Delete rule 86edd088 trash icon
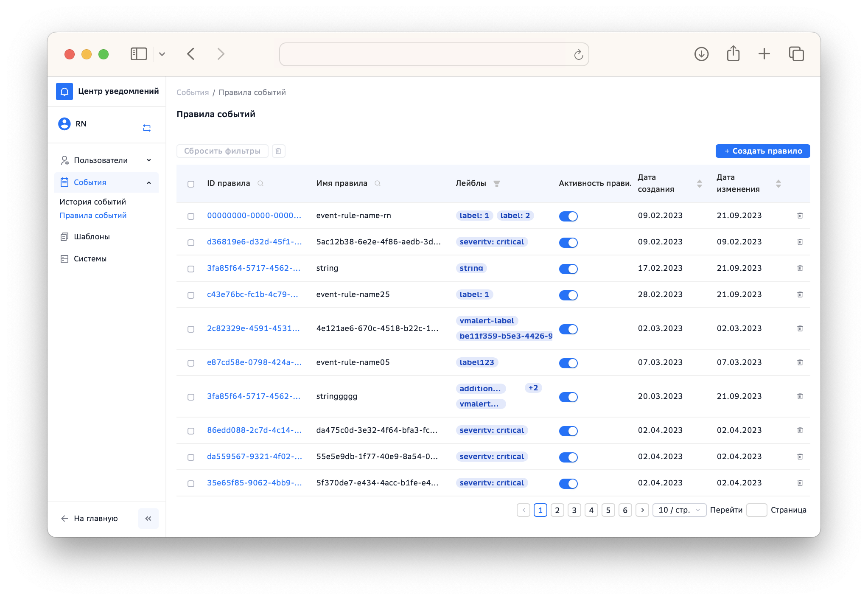The image size is (868, 600). tap(800, 430)
